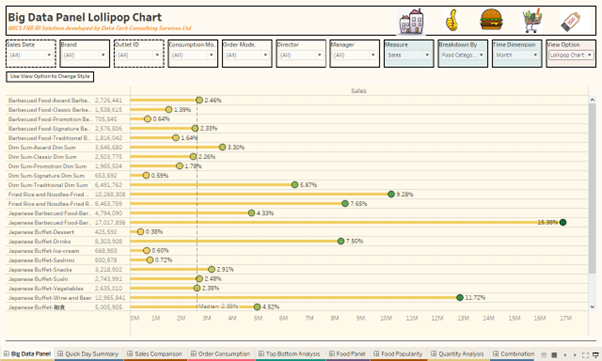Open the Top-Bottom Analysis tab
602x361 pixels.
pos(289,354)
